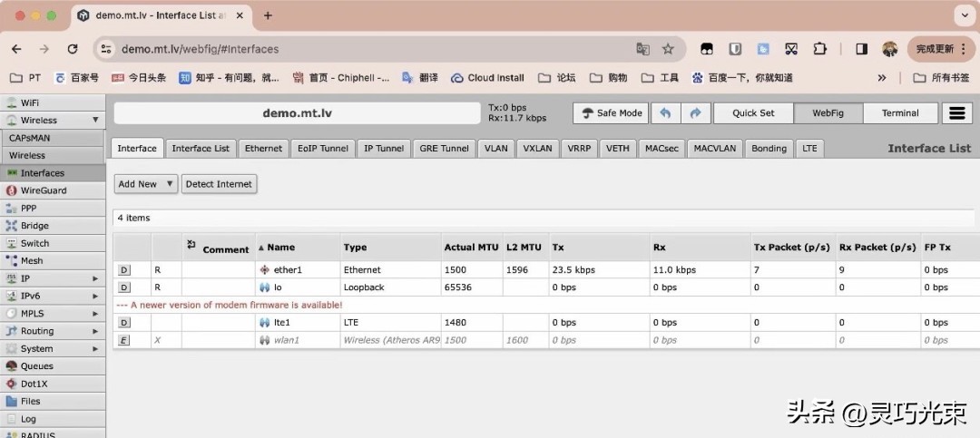The image size is (980, 438).
Task: Click the redo arrow button
Action: [696, 113]
